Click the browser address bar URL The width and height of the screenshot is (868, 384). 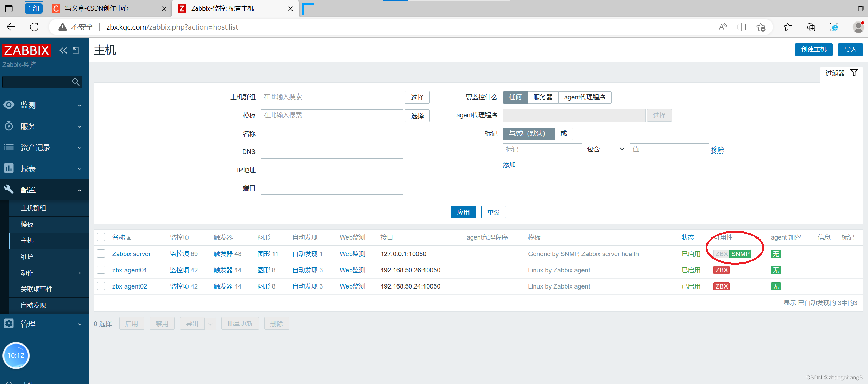click(x=172, y=27)
